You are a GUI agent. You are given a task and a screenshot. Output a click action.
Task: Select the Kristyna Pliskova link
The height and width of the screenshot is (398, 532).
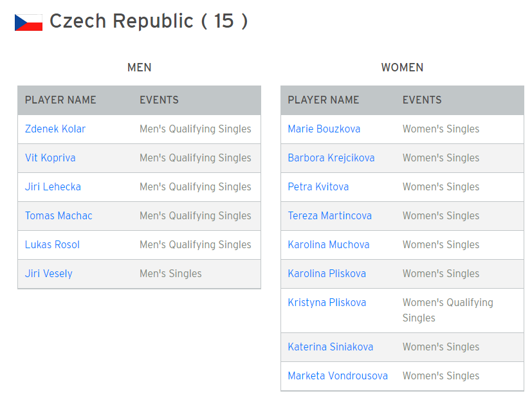(327, 302)
